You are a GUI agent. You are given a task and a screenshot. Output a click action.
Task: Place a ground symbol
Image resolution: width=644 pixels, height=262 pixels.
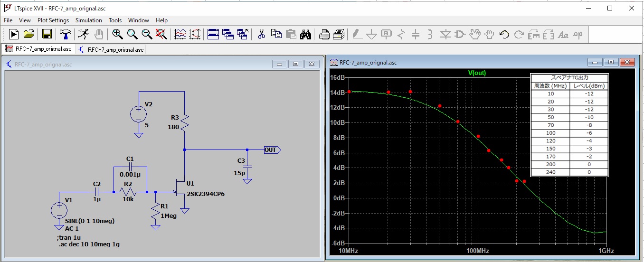(372, 34)
